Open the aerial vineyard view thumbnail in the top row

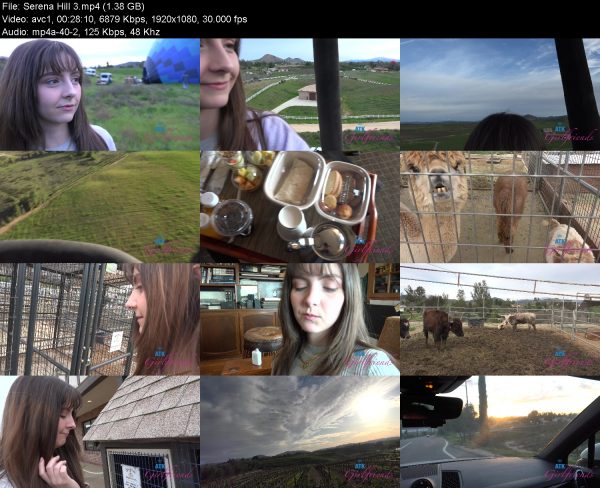(x=300, y=95)
